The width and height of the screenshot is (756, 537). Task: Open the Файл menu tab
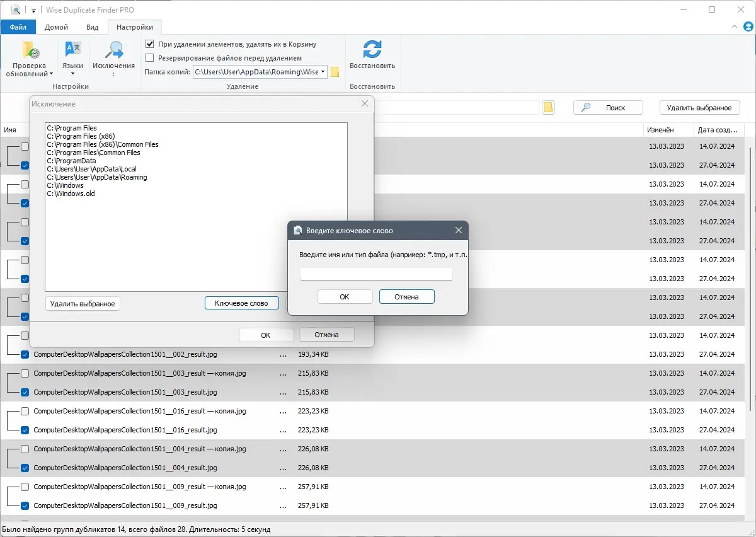click(x=18, y=27)
